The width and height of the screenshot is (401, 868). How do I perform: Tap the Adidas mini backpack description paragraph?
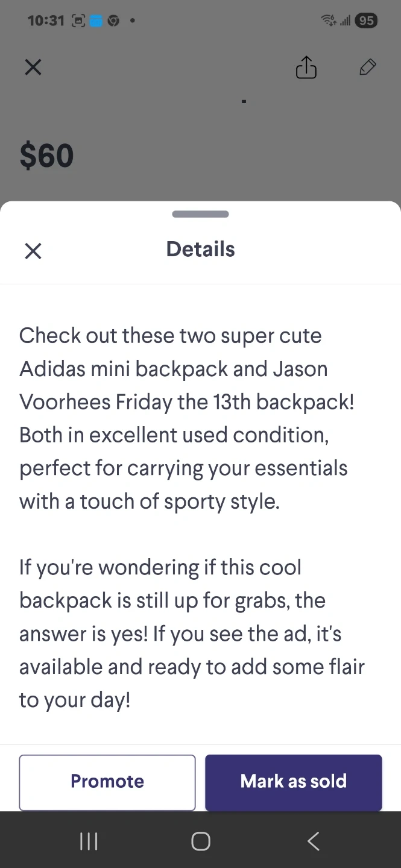pyautogui.click(x=187, y=418)
